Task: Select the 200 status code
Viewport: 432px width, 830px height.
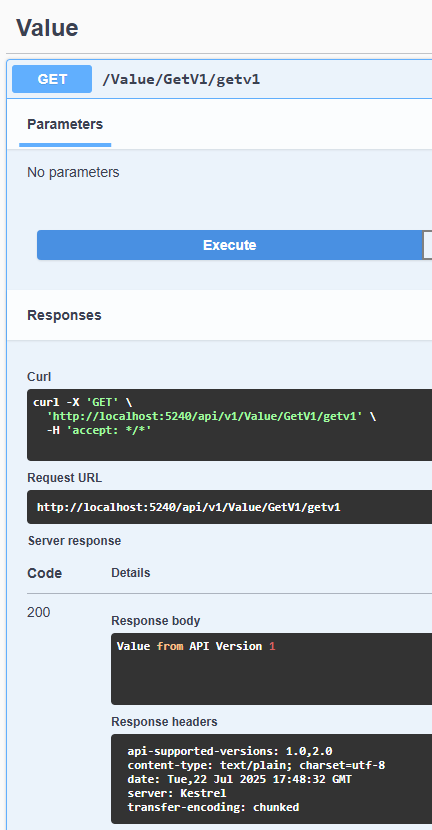Action: coord(39,612)
